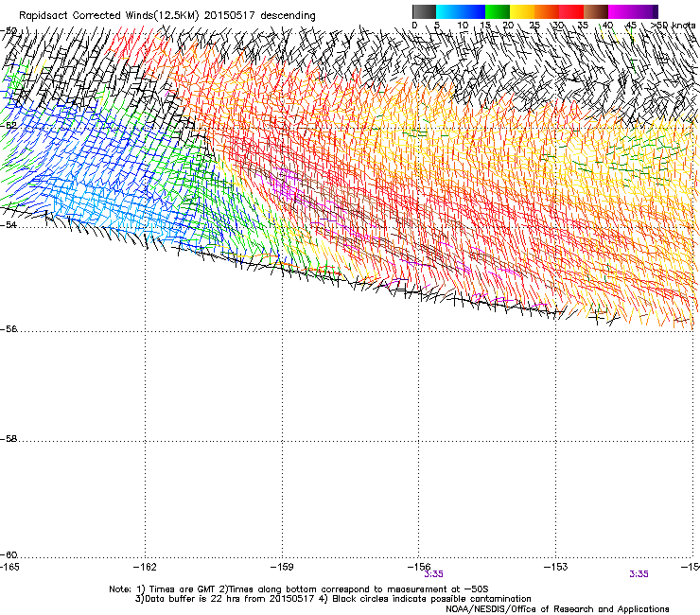700x615 pixels.
Task: Click the magenta-purple 40-50 knots legend segment
Action: point(633,11)
